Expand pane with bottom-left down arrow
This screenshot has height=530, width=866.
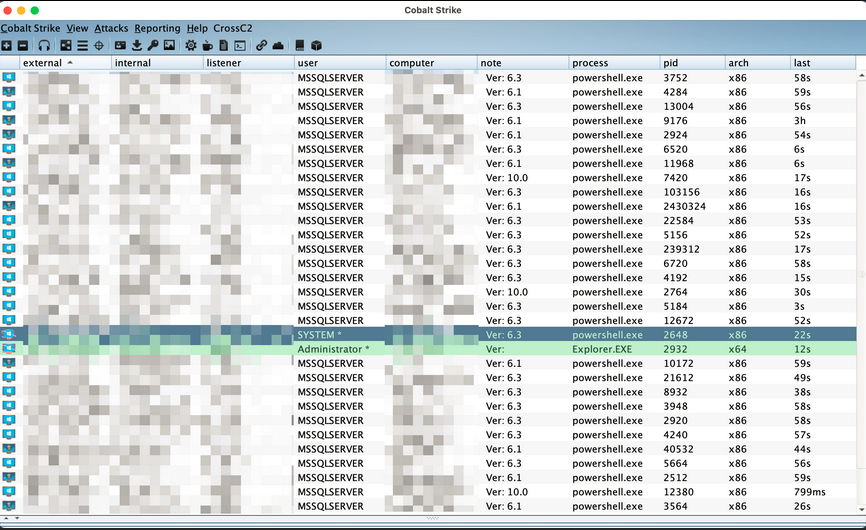point(17,518)
